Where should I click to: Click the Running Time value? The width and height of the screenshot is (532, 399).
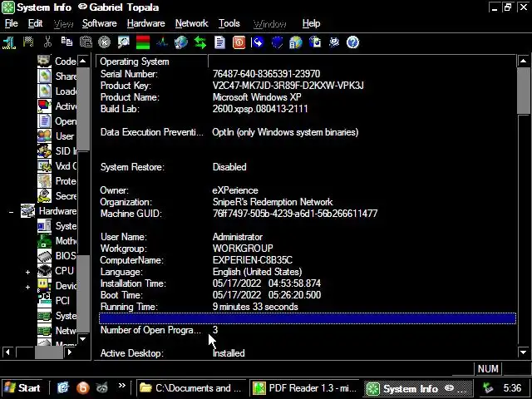(255, 307)
